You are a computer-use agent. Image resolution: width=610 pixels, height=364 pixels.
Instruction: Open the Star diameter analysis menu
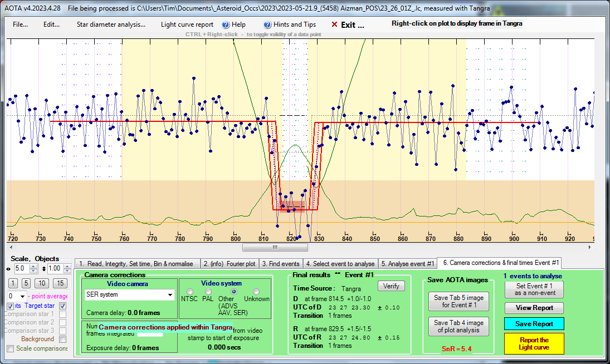tap(111, 24)
